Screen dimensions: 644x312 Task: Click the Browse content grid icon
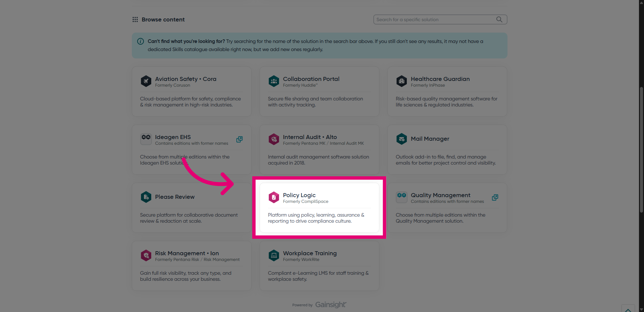pyautogui.click(x=135, y=19)
